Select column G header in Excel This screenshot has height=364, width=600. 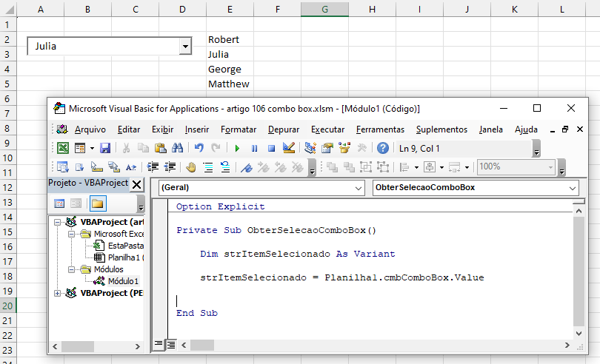click(x=325, y=9)
